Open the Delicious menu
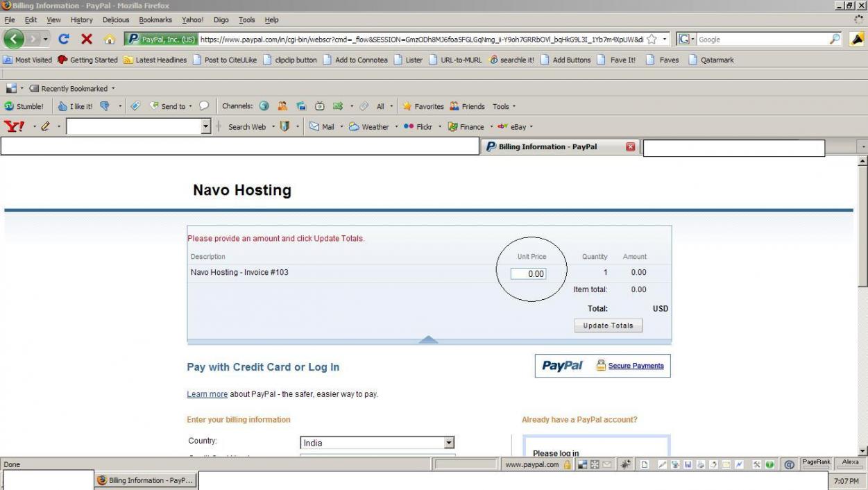Viewport: 868px width, 490px height. pos(116,20)
